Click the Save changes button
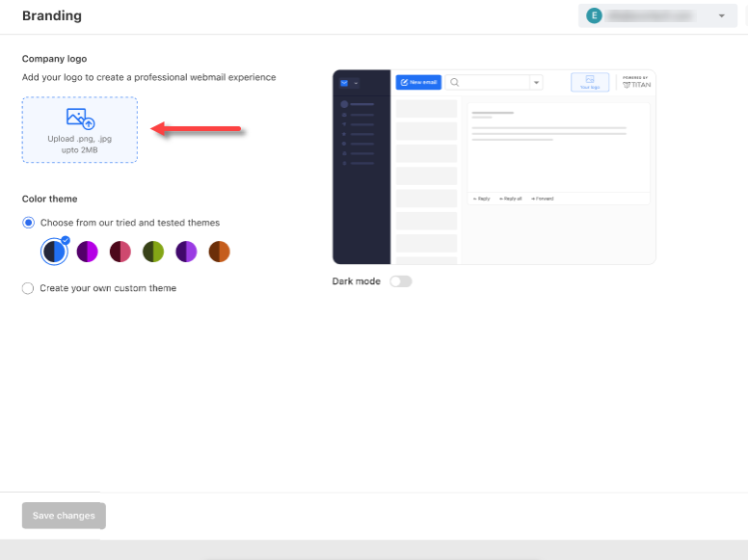The width and height of the screenshot is (748, 560). 64,516
